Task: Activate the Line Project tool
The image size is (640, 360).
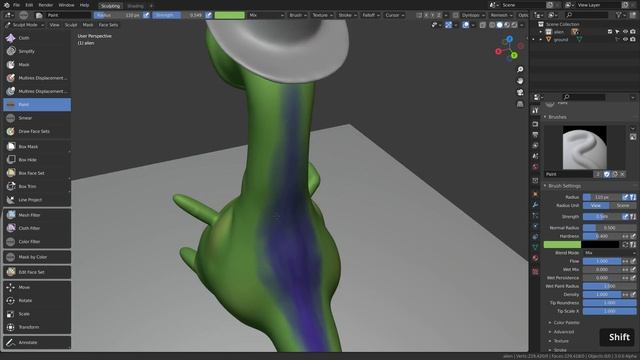Action: (x=37, y=200)
